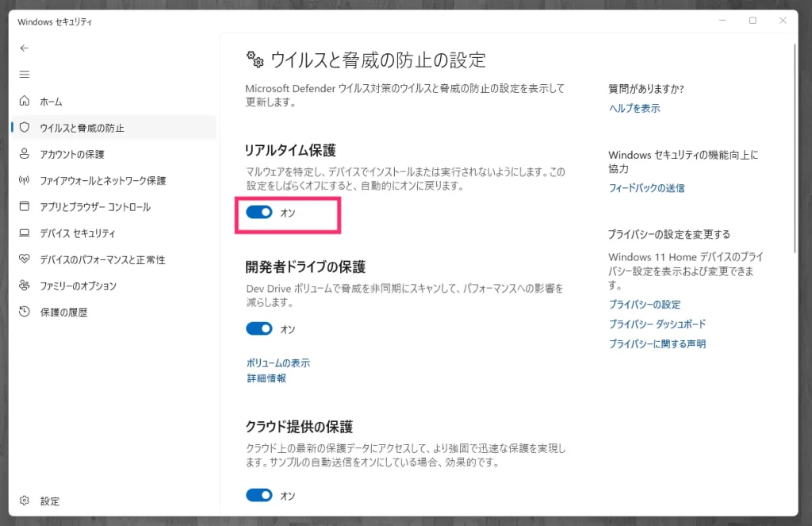This screenshot has height=526, width=812.
Task: Click the ボリュームの表示 link
Action: 278,363
